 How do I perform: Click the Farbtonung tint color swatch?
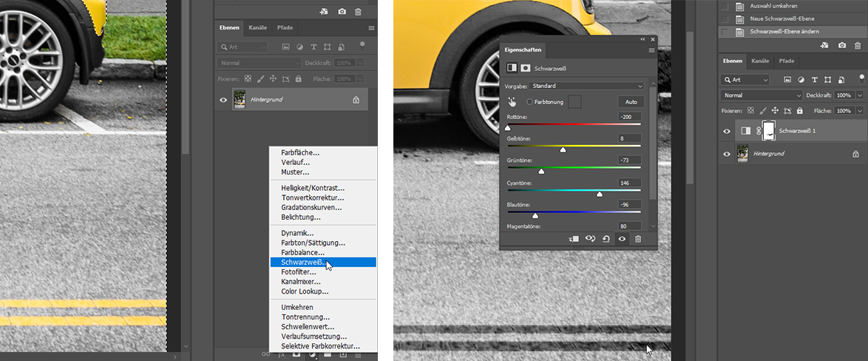(576, 102)
